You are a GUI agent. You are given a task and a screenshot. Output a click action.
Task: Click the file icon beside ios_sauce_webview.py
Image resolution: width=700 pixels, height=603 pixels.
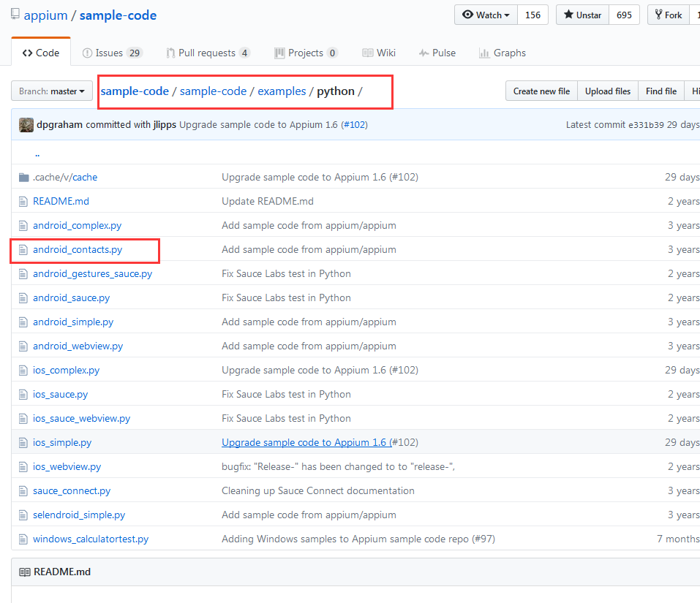[23, 418]
